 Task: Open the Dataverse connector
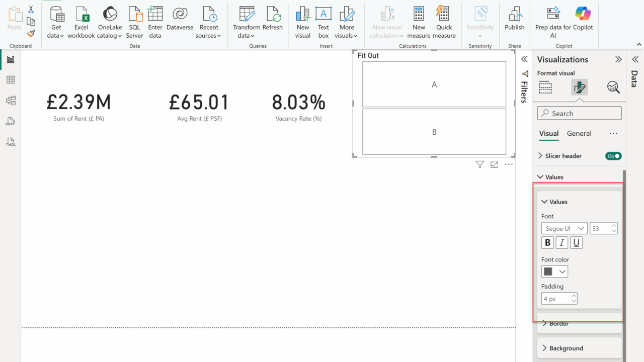(x=180, y=19)
